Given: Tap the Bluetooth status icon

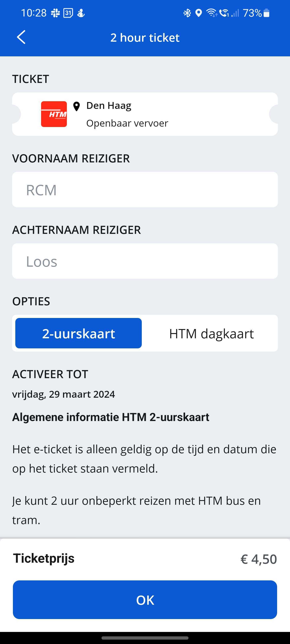Looking at the screenshot, I should coord(187,13).
